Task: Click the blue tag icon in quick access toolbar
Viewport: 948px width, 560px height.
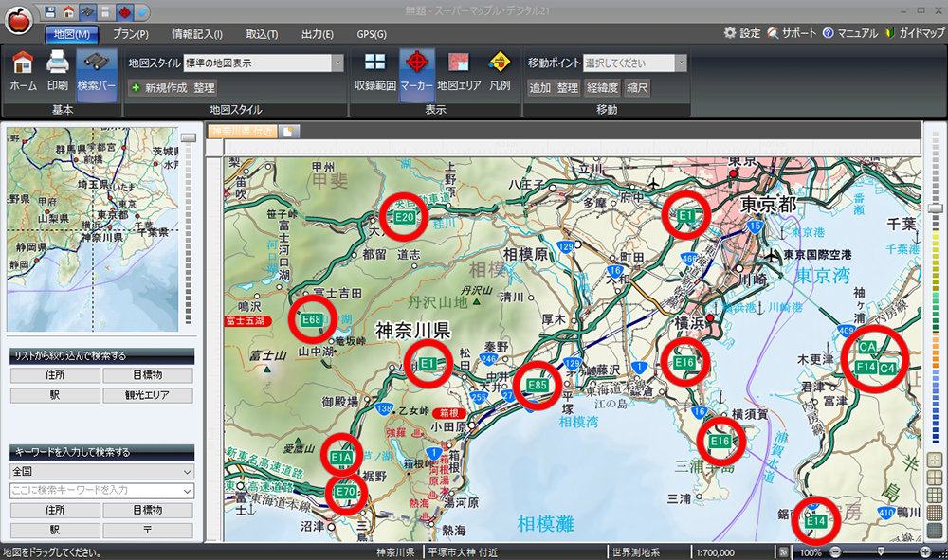Action: pyautogui.click(x=143, y=11)
